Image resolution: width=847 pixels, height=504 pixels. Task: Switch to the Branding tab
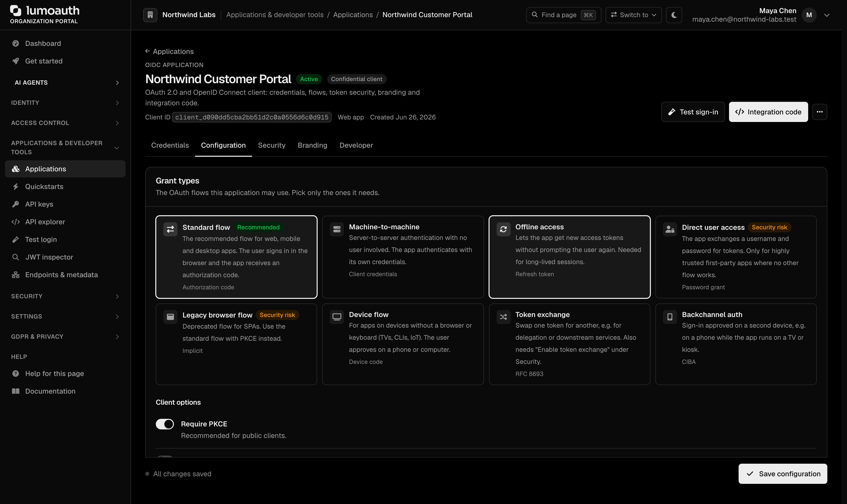312,145
